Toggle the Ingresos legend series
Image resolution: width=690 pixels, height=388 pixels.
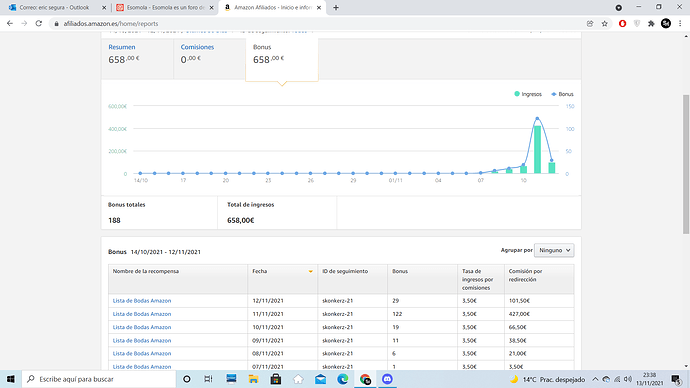[528, 94]
